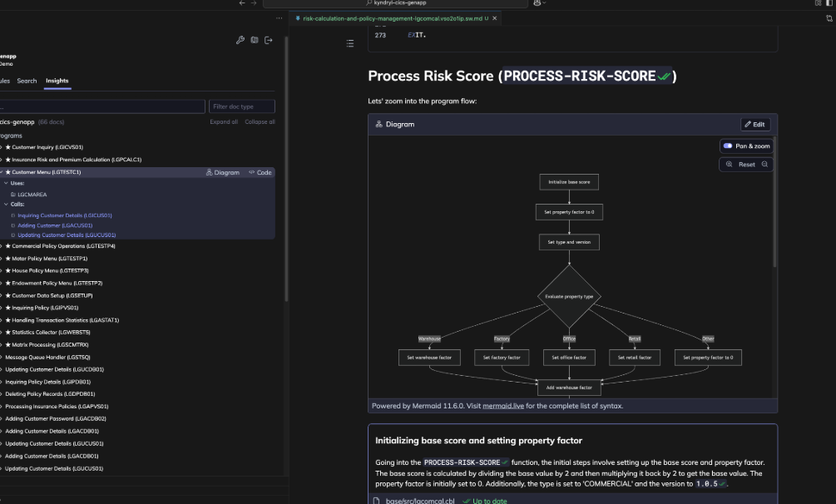836x504 pixels.
Task: Switch to the Insights tab
Action: 57,81
